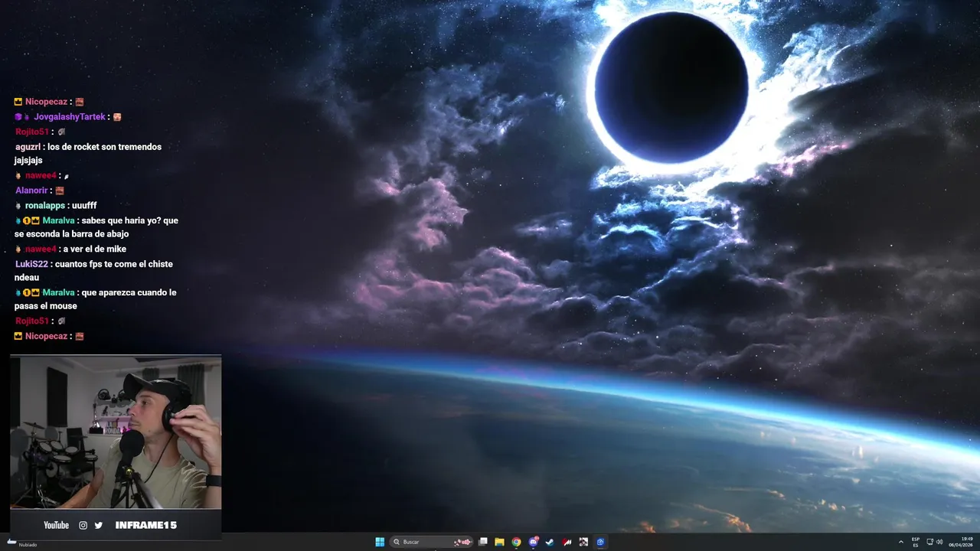Click Maralva's message 'sabes que haria yo?'
The image size is (980, 551).
pos(96,227)
